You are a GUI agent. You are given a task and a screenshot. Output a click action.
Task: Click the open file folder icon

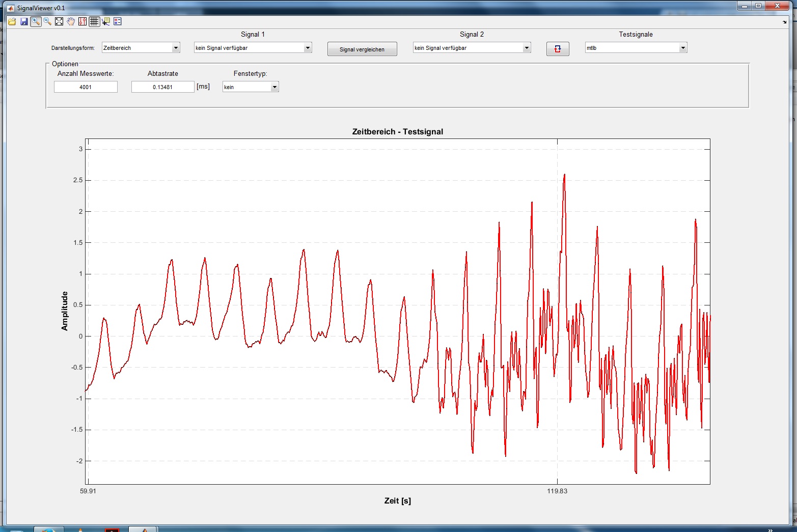(12, 21)
